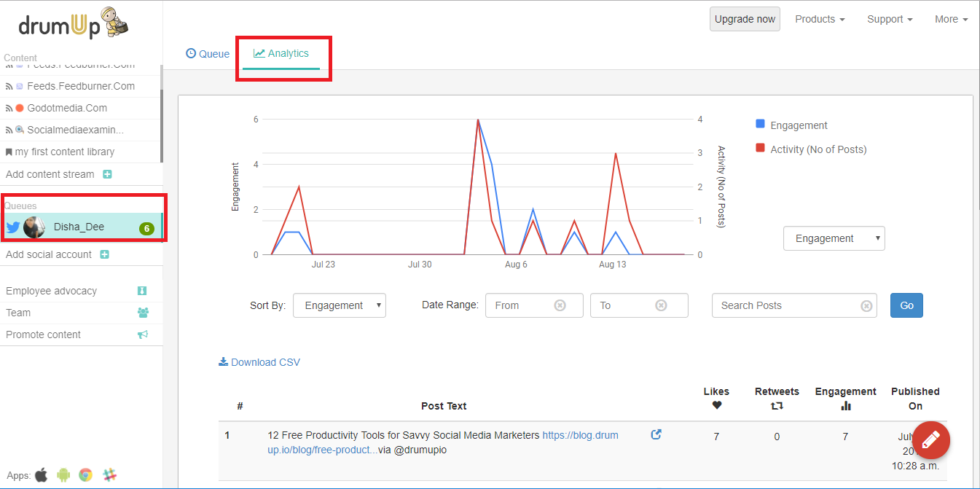Click the red Activity legend swatch

pyautogui.click(x=760, y=148)
